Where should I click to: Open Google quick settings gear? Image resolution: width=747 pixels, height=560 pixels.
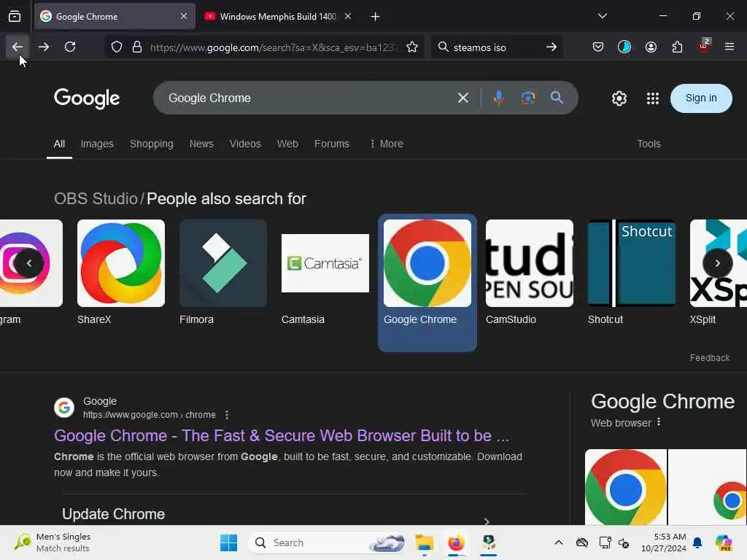(x=619, y=98)
